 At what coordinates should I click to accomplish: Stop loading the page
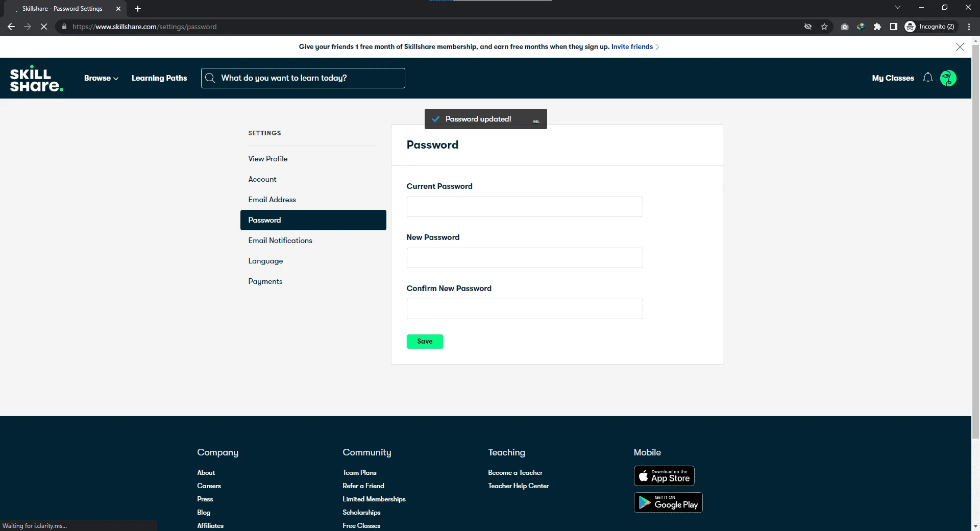click(x=44, y=27)
